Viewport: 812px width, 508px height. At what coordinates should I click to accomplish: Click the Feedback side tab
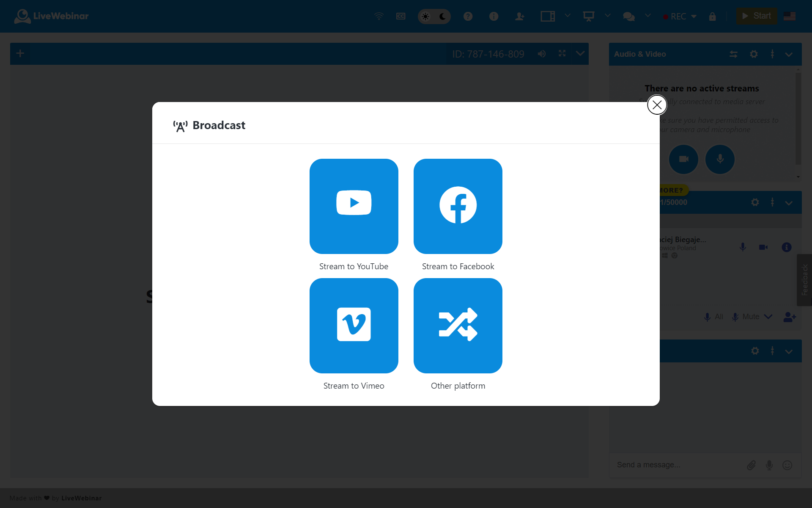coord(804,280)
